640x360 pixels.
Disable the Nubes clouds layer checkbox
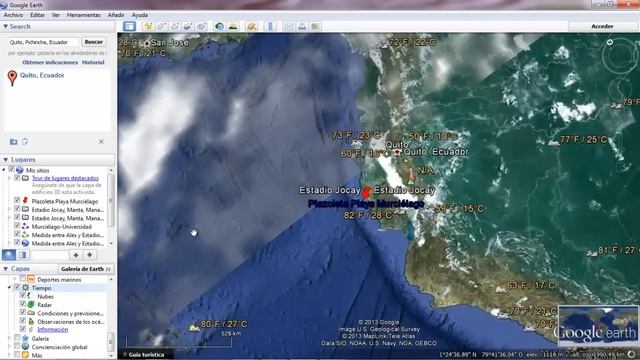(23, 296)
